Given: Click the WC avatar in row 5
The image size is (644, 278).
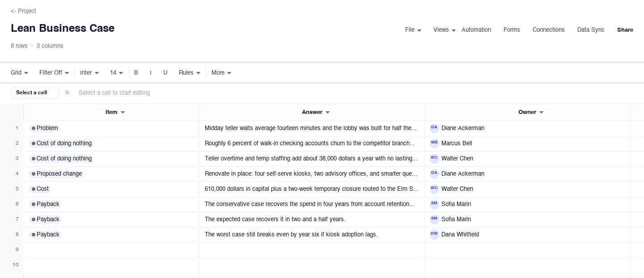Looking at the screenshot, I should 434,189.
